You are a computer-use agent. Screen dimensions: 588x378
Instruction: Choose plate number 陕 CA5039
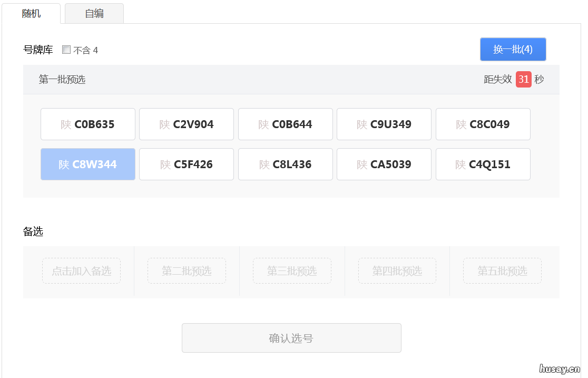[x=384, y=164]
